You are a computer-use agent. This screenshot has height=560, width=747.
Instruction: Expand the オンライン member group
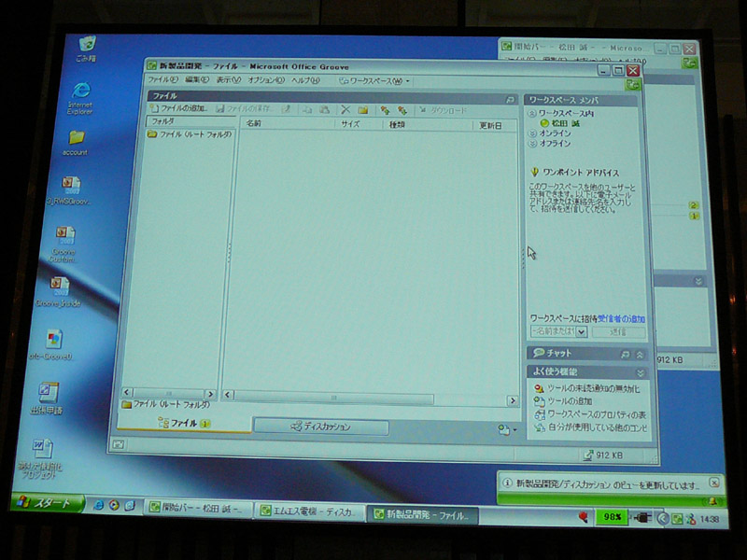(x=532, y=133)
